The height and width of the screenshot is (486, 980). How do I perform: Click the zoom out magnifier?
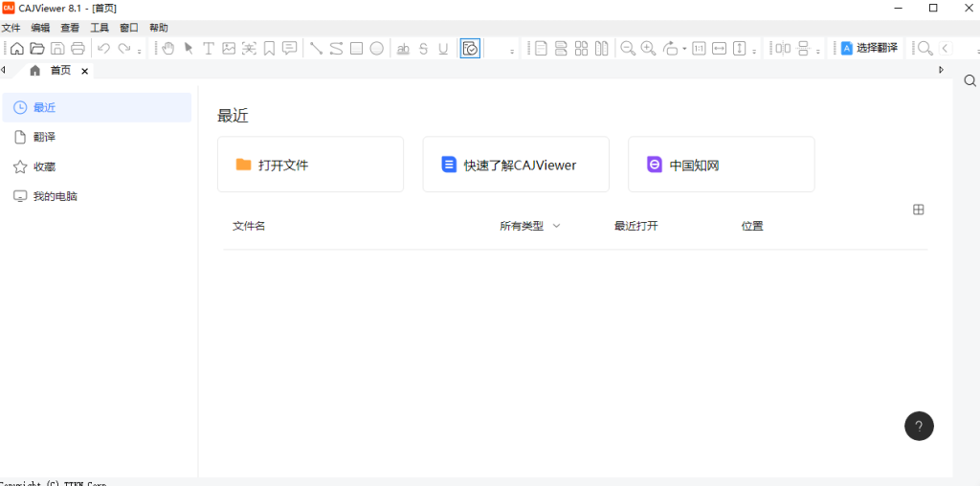point(628,48)
